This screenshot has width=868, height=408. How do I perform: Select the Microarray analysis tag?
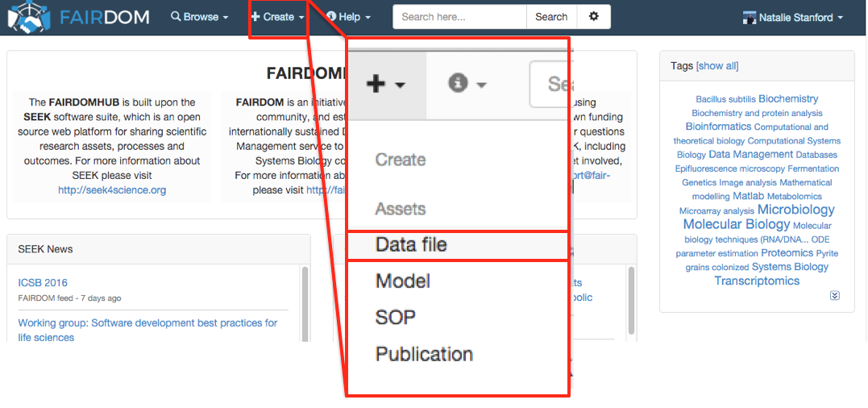(716, 211)
